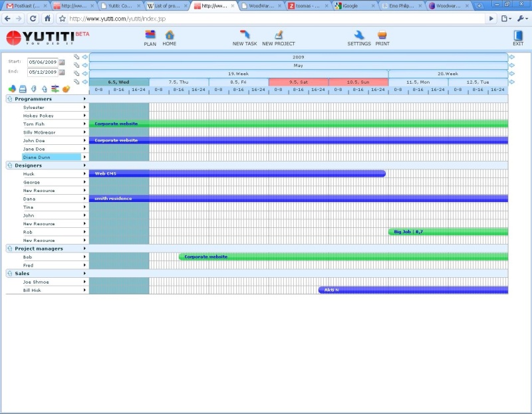This screenshot has width=532, height=414.
Task: Create a new task
Action: coord(245,35)
